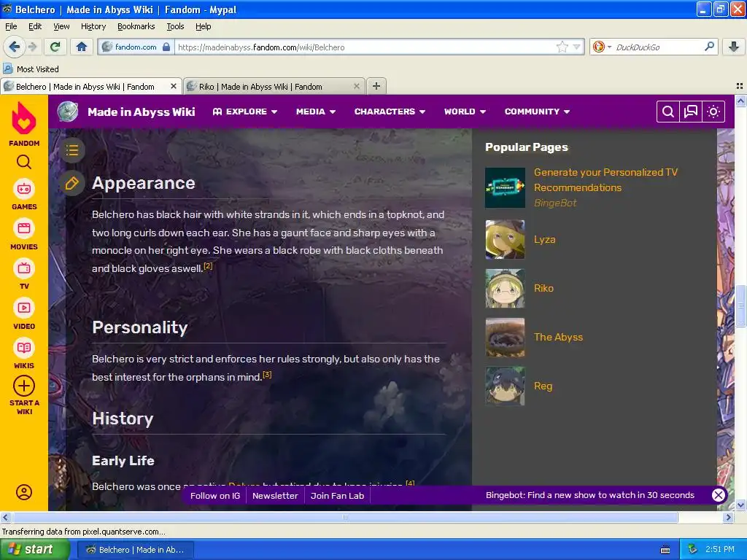Screen dimensions: 747x560
Task: Close the Belchero tab
Action: coord(174,86)
